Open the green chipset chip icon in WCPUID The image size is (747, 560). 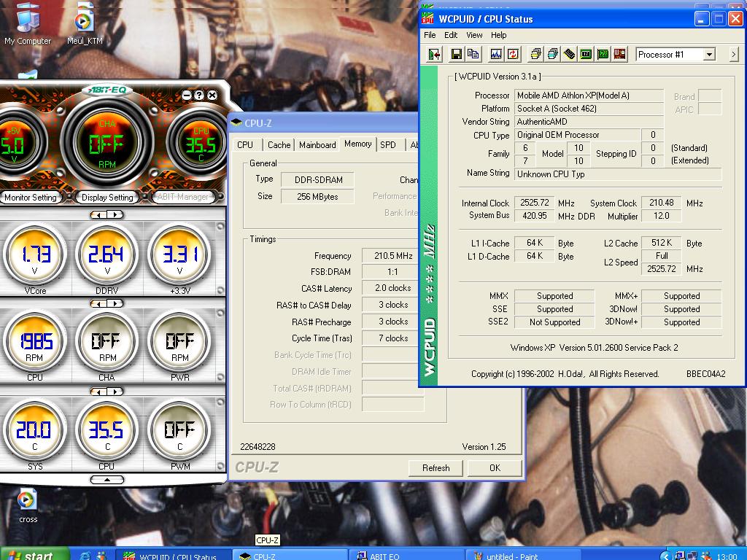[586, 54]
